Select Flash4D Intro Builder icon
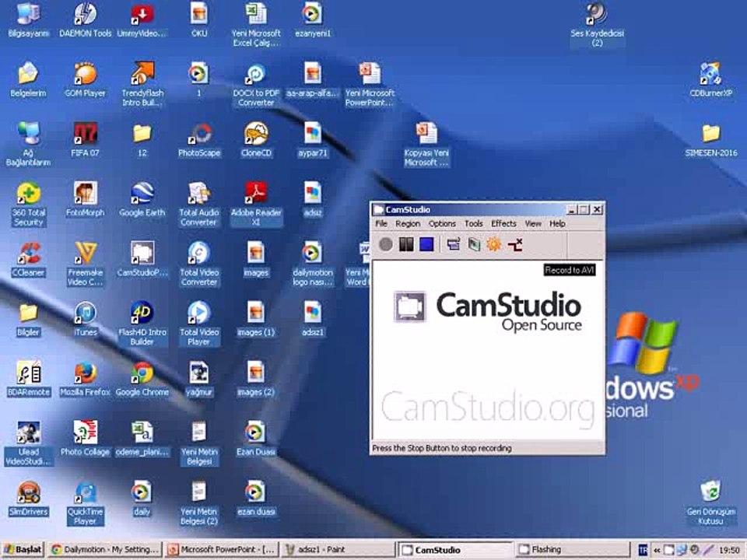 pyautogui.click(x=142, y=324)
